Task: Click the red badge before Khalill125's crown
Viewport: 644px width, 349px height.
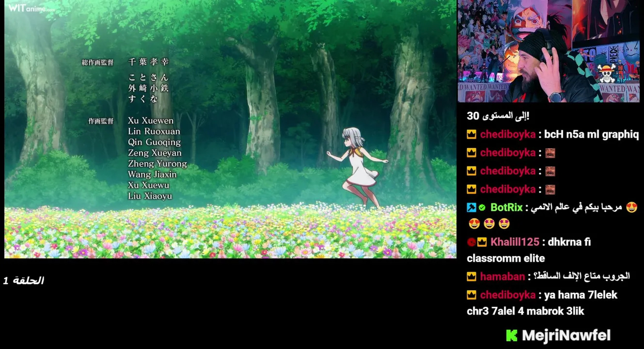Action: 471,242
